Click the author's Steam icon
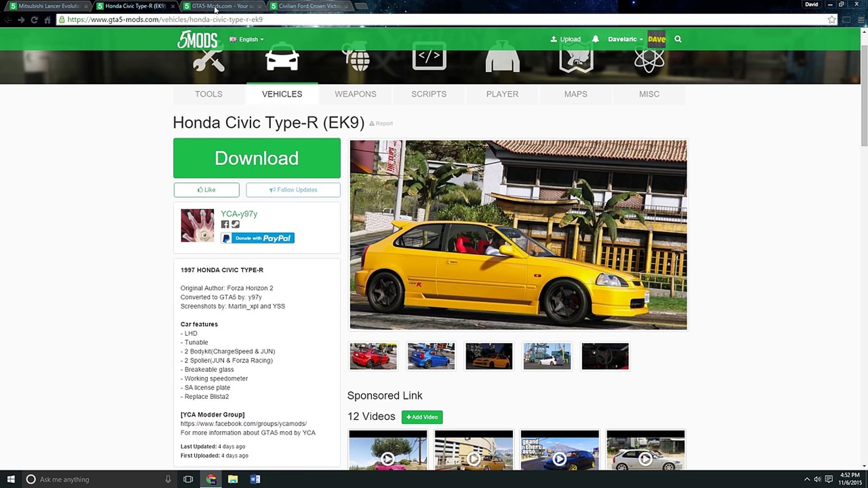The height and width of the screenshot is (488, 868). [x=236, y=224]
